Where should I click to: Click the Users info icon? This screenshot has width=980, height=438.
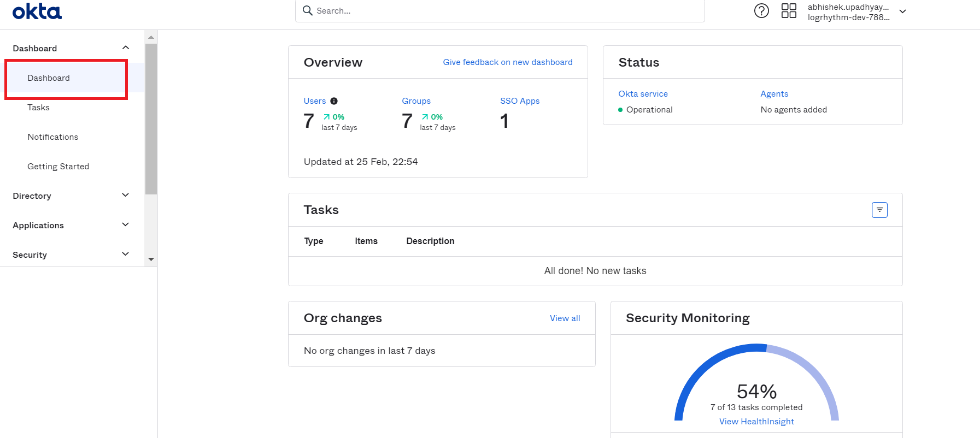[334, 101]
